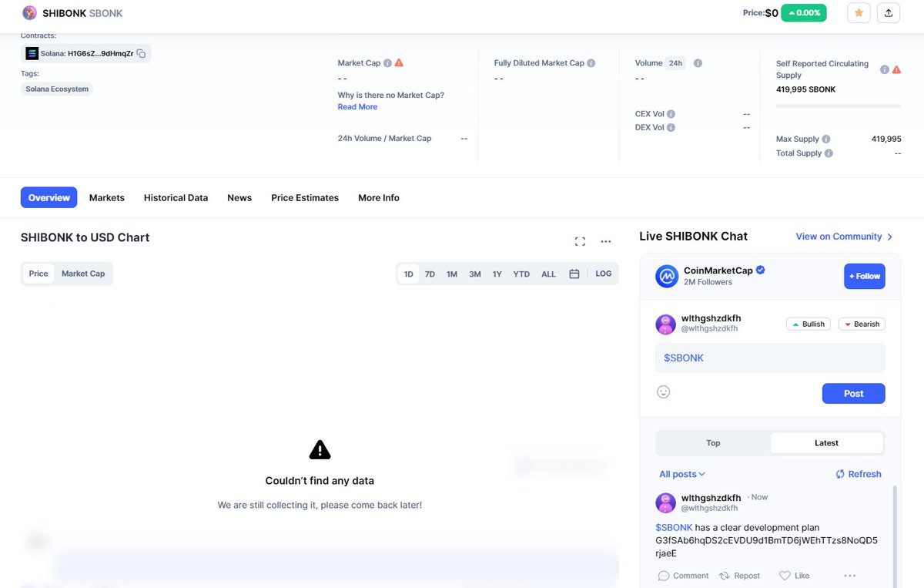Click the share upload icon
Screen dimensions: 924x588
pyautogui.click(x=889, y=13)
